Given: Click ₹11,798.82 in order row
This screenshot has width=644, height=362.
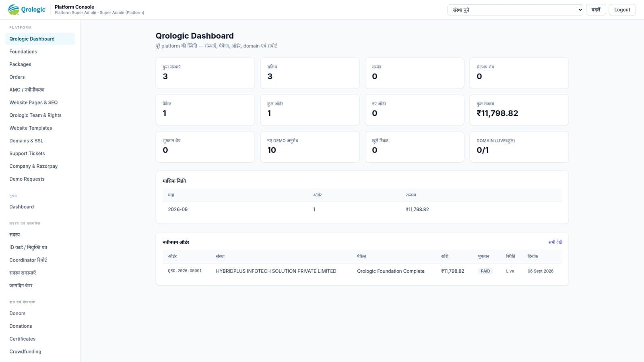Looking at the screenshot, I should pyautogui.click(x=452, y=271).
